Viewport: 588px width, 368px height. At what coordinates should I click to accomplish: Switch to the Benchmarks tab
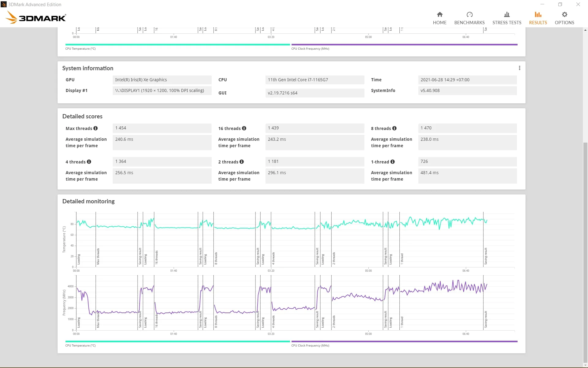click(x=469, y=18)
